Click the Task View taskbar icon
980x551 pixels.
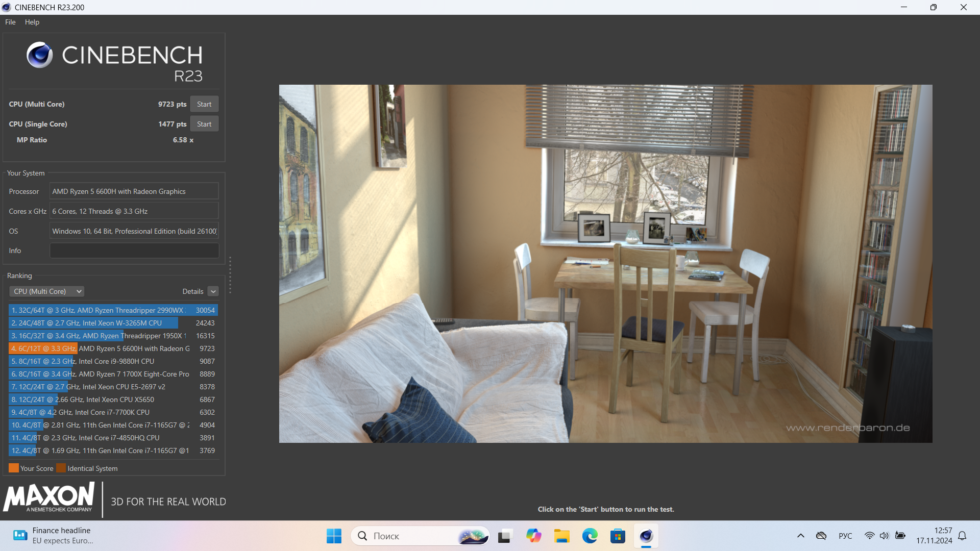[x=504, y=536]
